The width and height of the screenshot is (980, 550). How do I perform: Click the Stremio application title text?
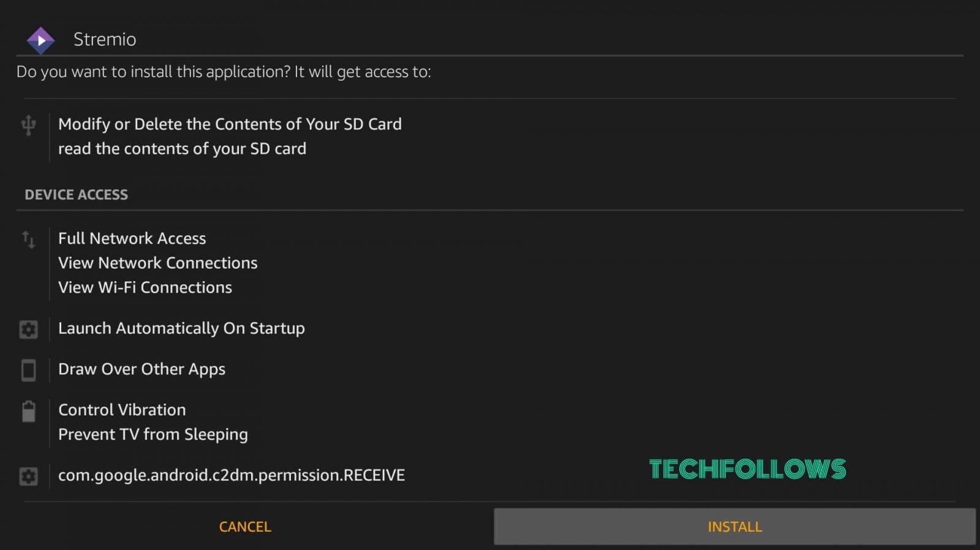point(105,39)
